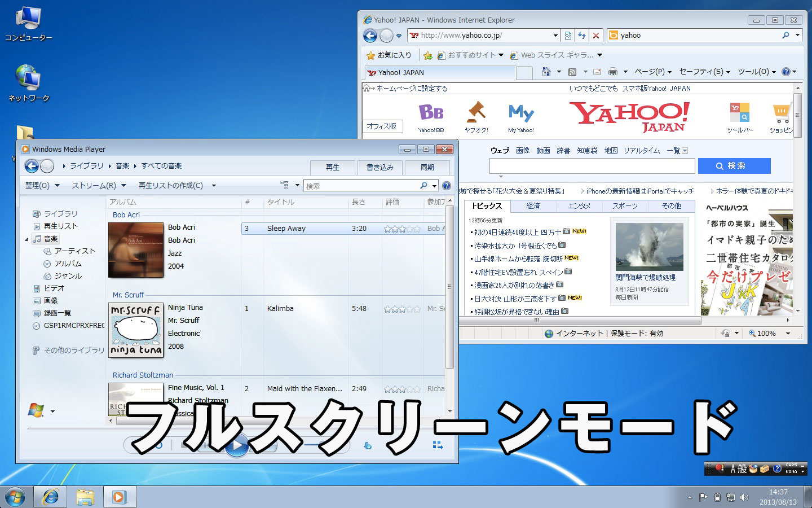The image size is (812, 508).
Task: Open Windows Explorer from the taskbar
Action: click(85, 497)
